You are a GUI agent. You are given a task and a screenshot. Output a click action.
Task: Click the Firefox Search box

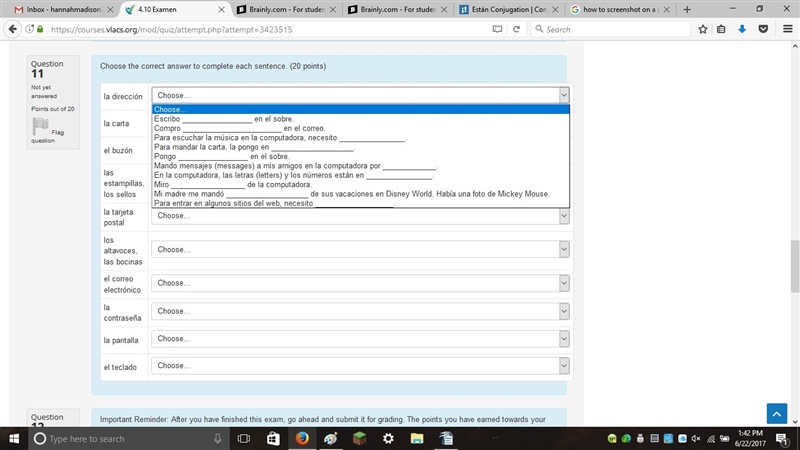point(610,29)
